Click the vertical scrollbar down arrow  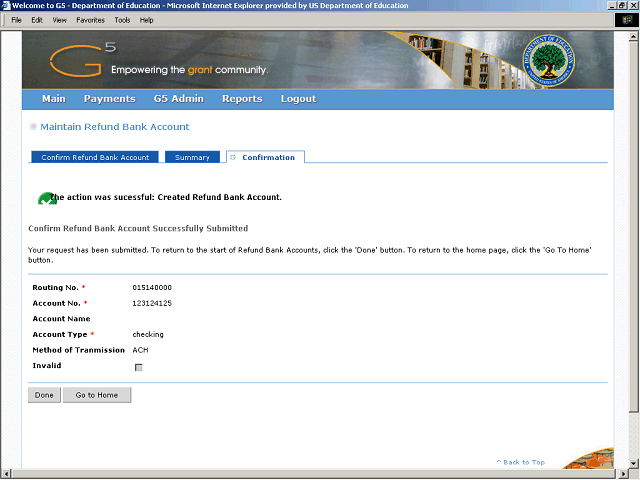tap(633, 463)
